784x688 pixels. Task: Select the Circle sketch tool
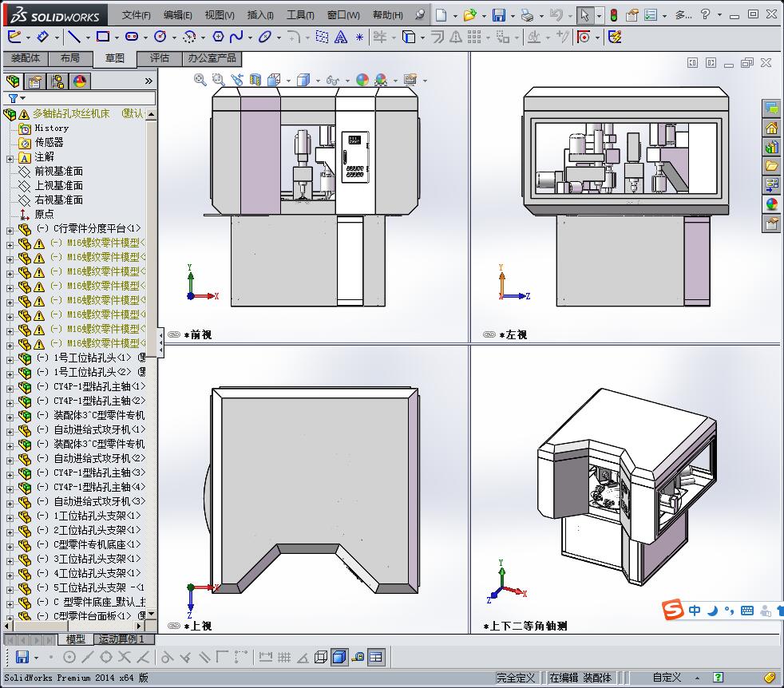[x=160, y=37]
